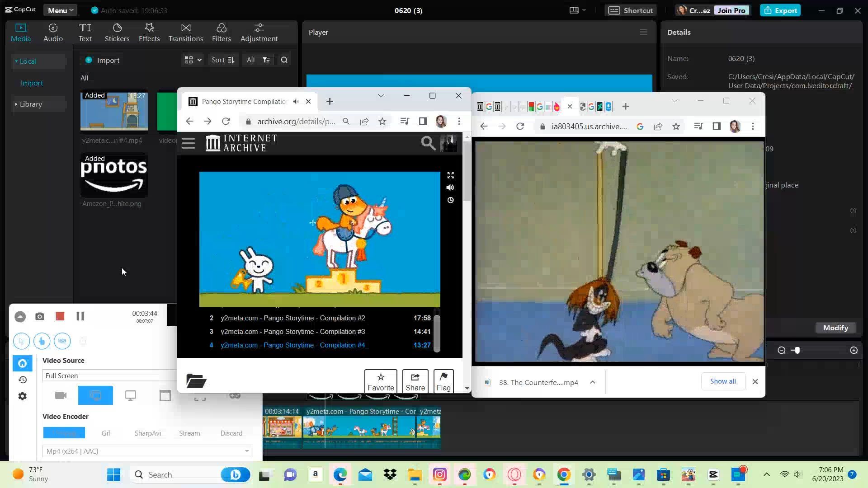Select webcam-only video source
This screenshot has height=488, width=868.
tap(61, 395)
